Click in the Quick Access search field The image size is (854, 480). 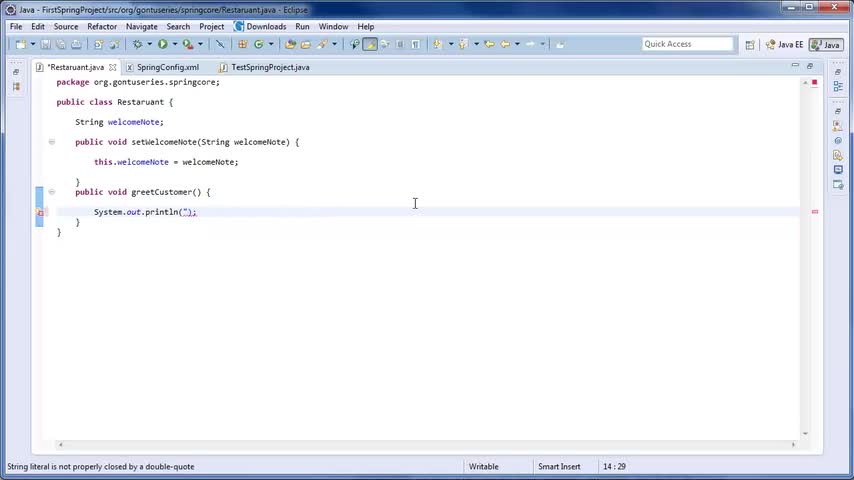tap(687, 44)
